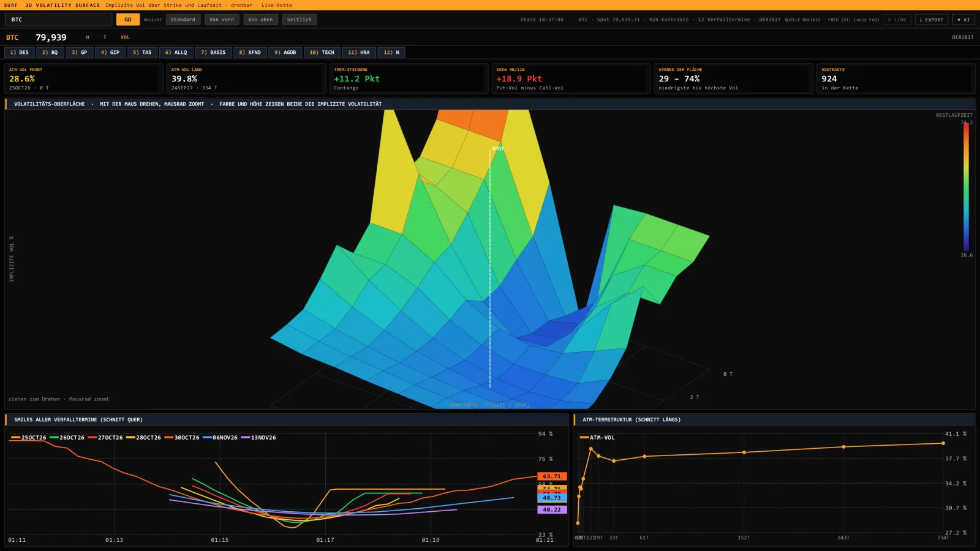Viewport: 980px width, 551px height.
Task: Toggle the 27OCT26 smile legend entry
Action: (x=105, y=438)
